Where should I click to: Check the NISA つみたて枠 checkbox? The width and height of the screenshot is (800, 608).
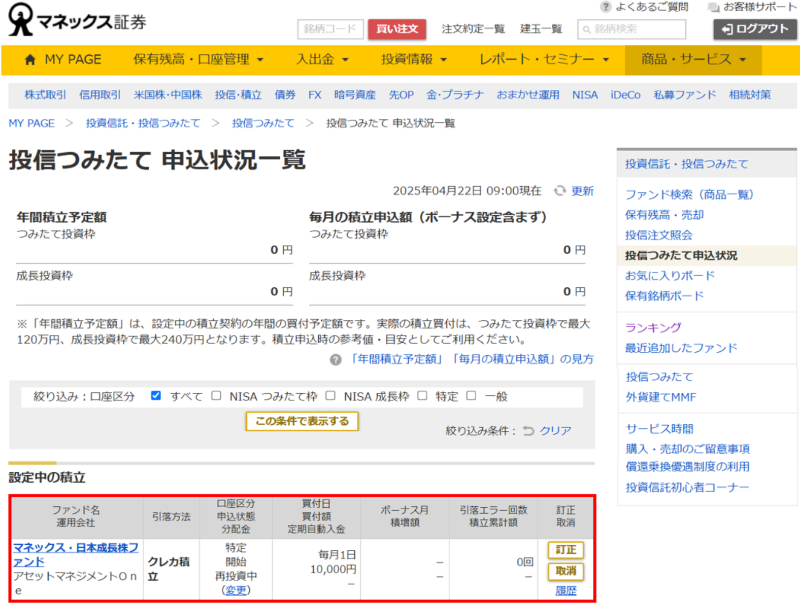[216, 396]
